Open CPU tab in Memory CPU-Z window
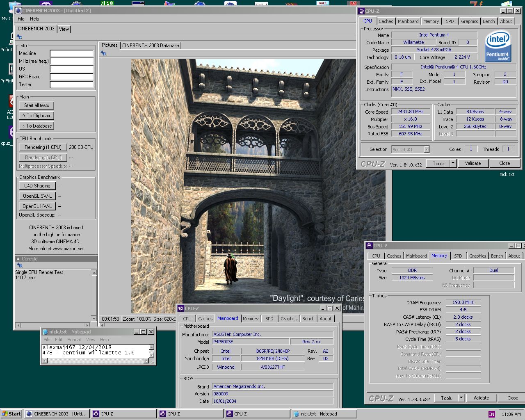This screenshot has height=420, width=525. click(376, 256)
